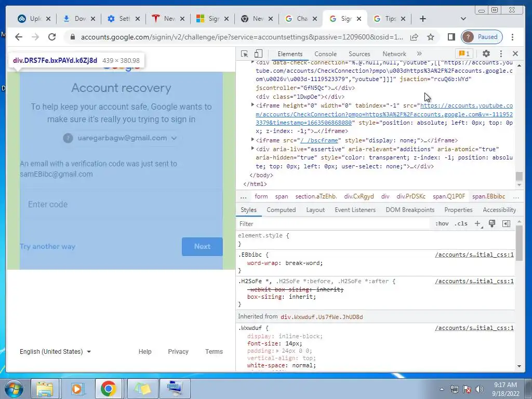This screenshot has height=399, width=532.
Task: Open the Properties tab
Action: point(458,210)
